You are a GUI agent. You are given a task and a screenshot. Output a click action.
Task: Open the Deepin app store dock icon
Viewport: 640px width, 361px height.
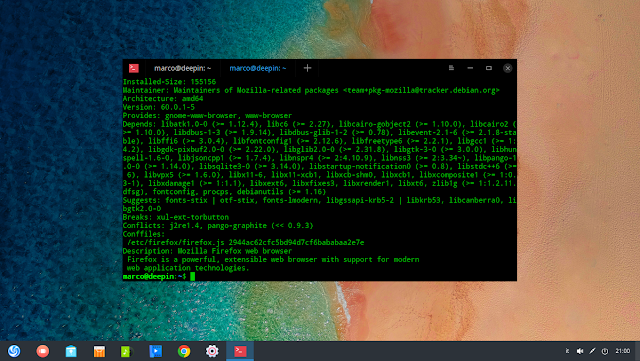tap(71, 351)
